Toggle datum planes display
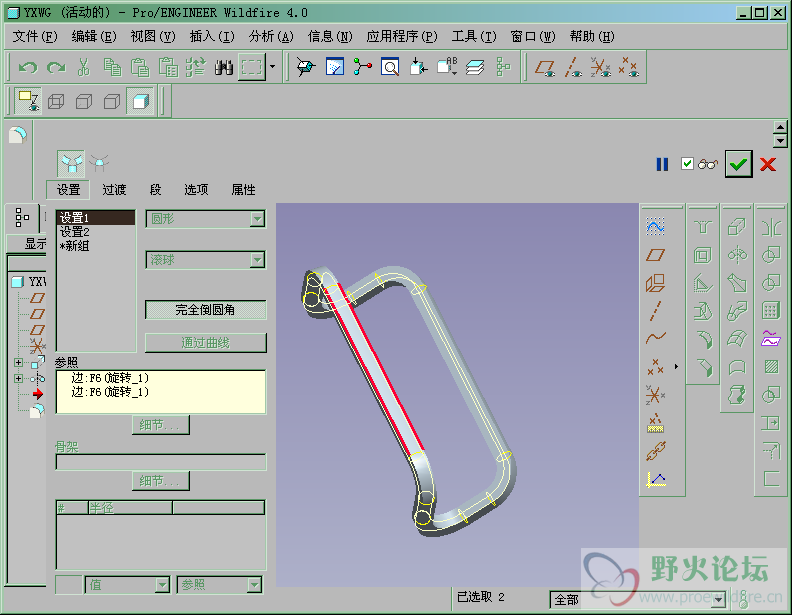 point(545,67)
